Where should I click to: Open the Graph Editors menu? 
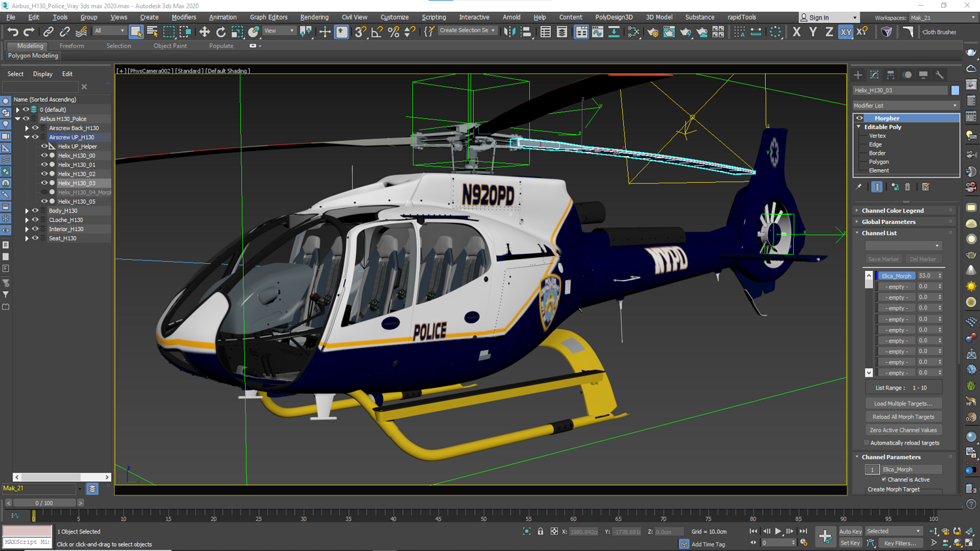click(x=269, y=18)
